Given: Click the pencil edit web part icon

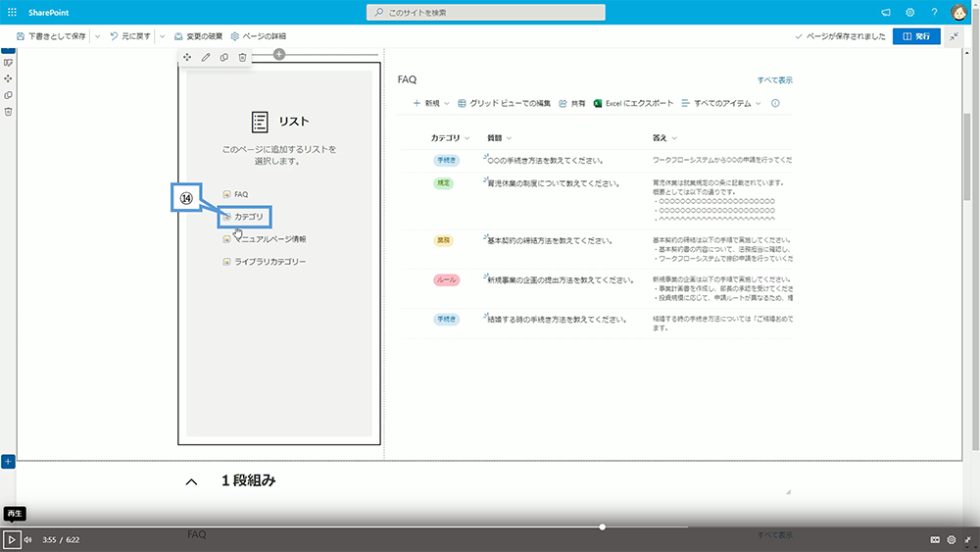Looking at the screenshot, I should point(206,57).
